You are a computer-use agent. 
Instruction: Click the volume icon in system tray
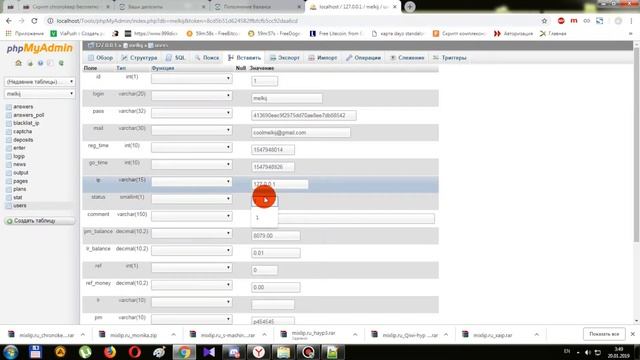tap(588, 352)
